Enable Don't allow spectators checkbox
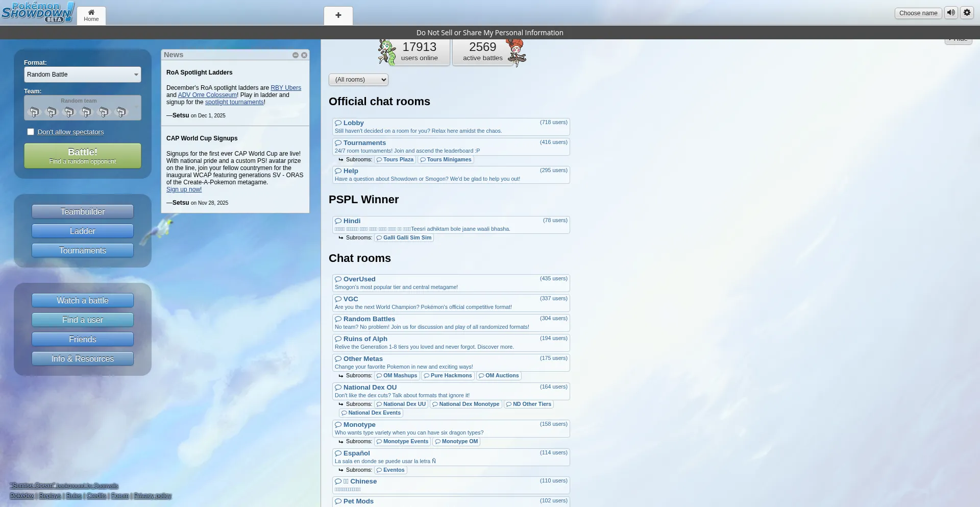980x507 pixels. 31,132
